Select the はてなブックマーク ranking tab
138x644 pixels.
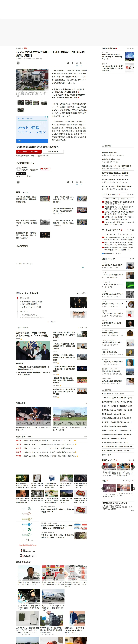coord(126,234)
